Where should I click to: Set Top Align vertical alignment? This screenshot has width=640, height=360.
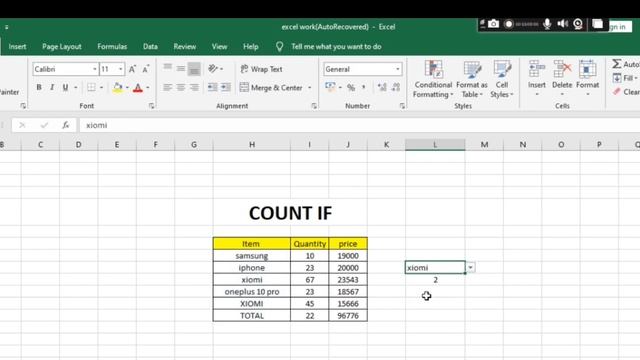167,68
